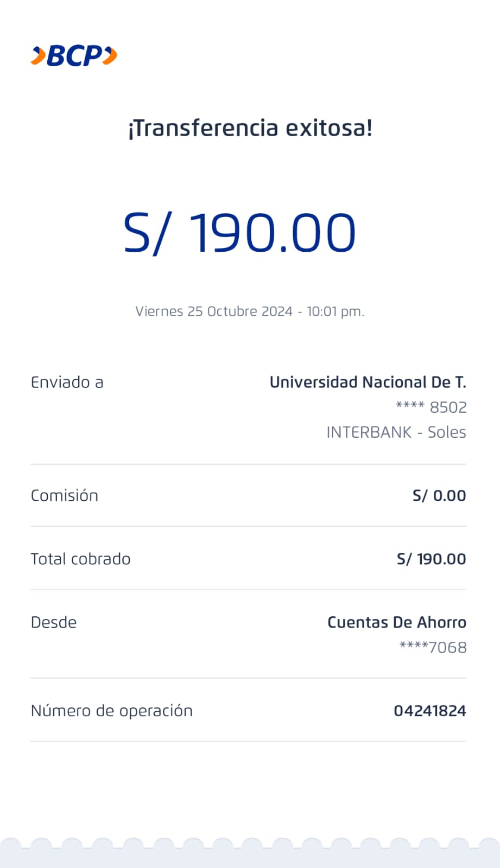500x868 pixels.
Task: Click the Número de operación label
Action: coord(111,711)
